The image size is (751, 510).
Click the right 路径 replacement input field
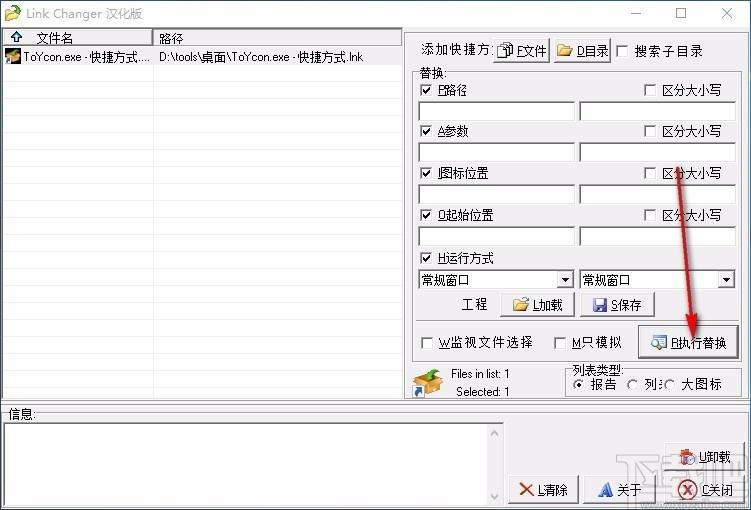tap(657, 111)
